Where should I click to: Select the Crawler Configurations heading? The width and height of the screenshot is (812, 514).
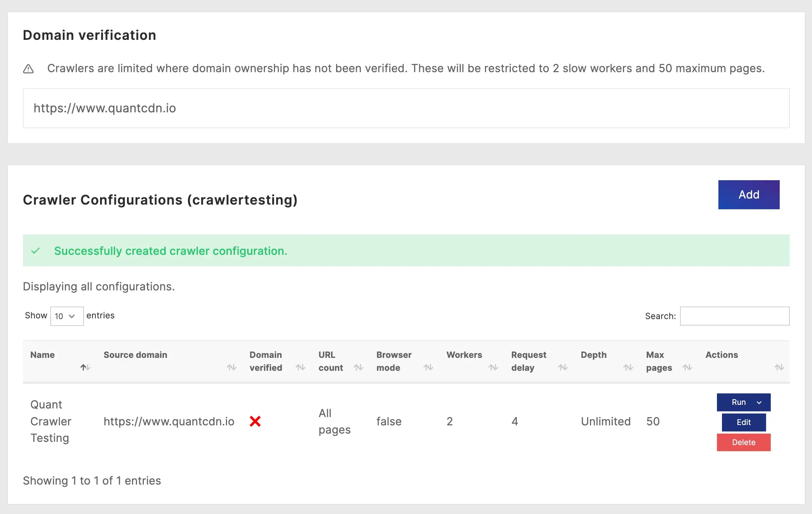tap(160, 200)
